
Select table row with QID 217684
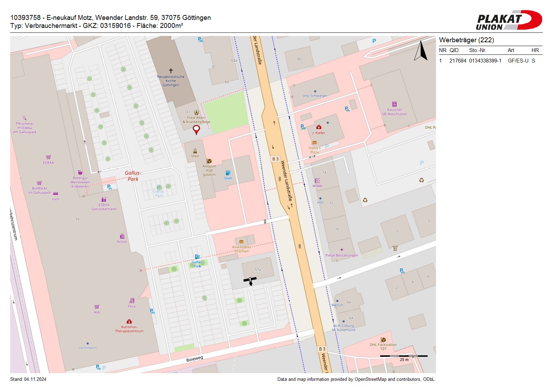(x=490, y=61)
